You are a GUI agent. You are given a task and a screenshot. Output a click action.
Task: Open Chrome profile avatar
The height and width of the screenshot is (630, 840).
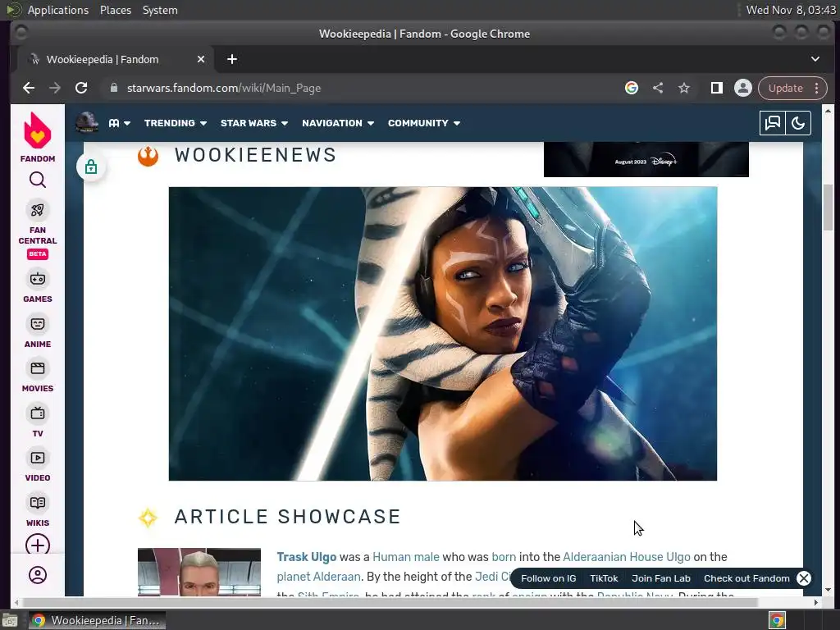743,88
